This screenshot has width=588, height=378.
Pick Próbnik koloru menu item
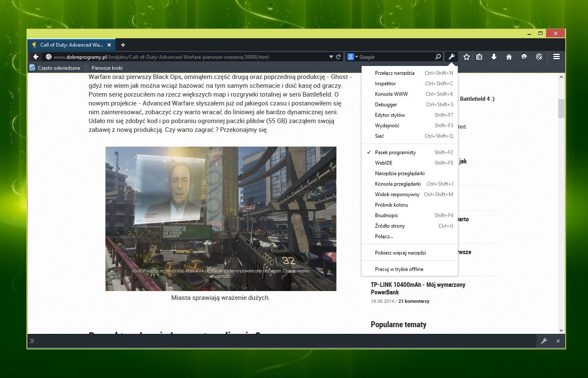tap(409, 205)
